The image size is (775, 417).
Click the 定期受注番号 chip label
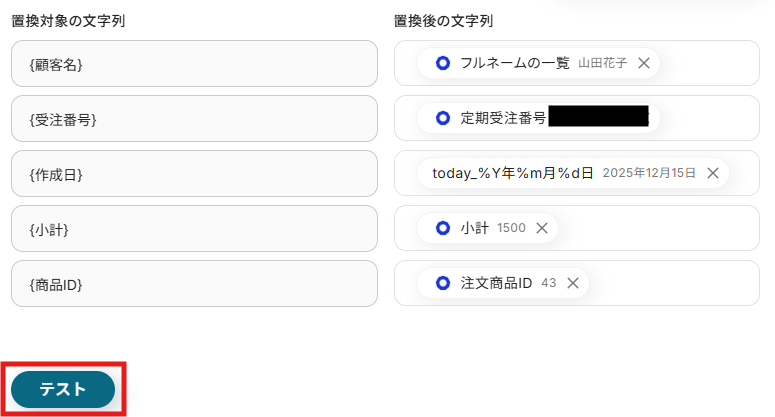click(x=502, y=118)
